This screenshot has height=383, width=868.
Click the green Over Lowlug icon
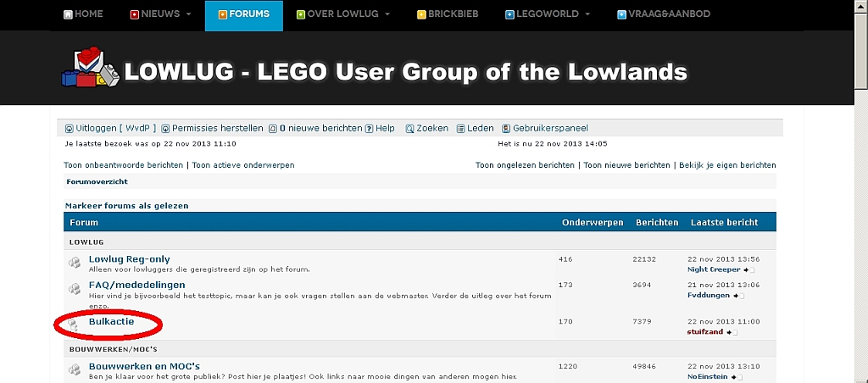tap(301, 15)
